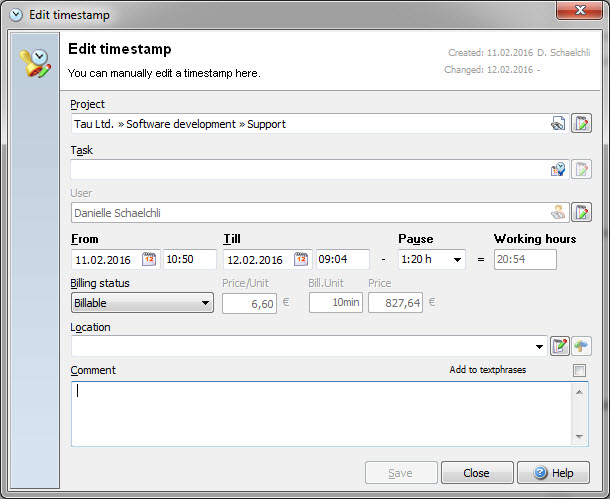Screen dimensions: 610x499
Task: Click the edit button next to Project field
Action: pyautogui.click(x=581, y=124)
